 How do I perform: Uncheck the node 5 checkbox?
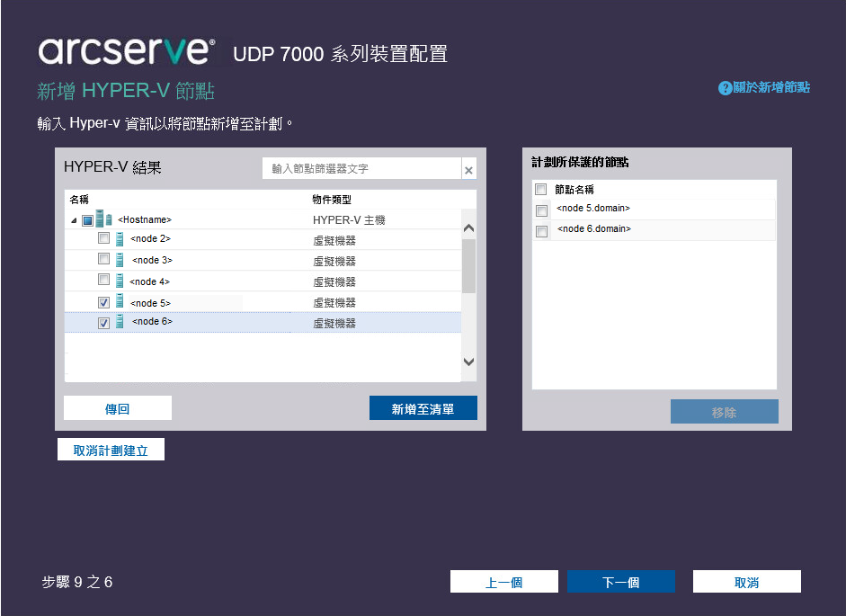pyautogui.click(x=103, y=303)
